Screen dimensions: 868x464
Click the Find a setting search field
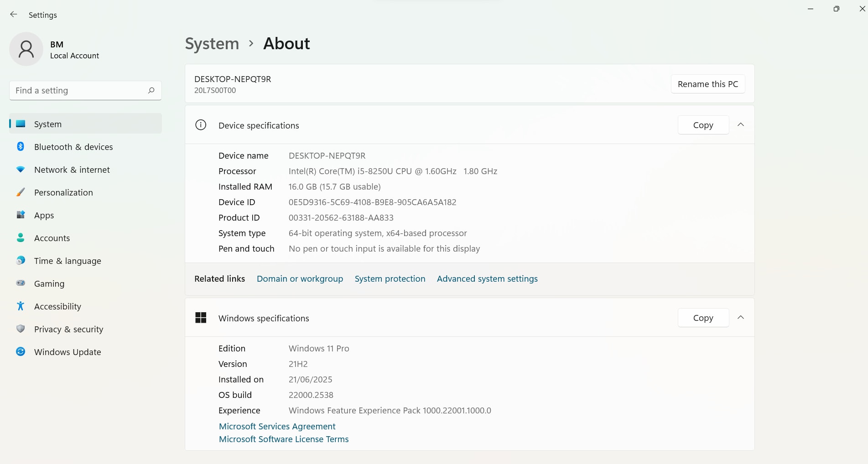coord(85,91)
